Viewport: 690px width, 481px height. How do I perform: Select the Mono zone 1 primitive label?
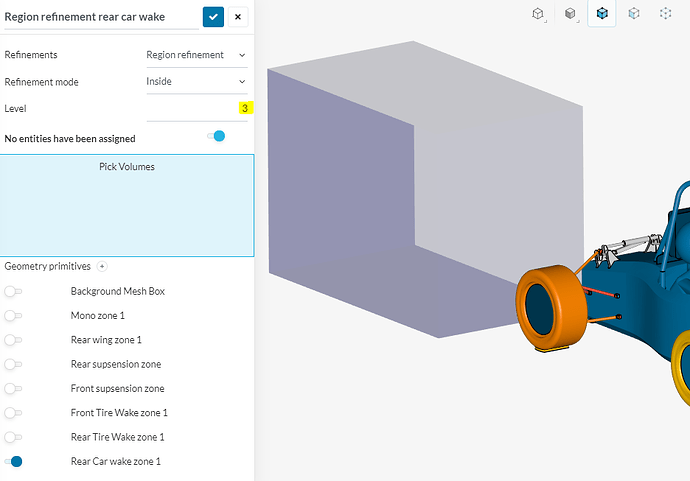[98, 316]
